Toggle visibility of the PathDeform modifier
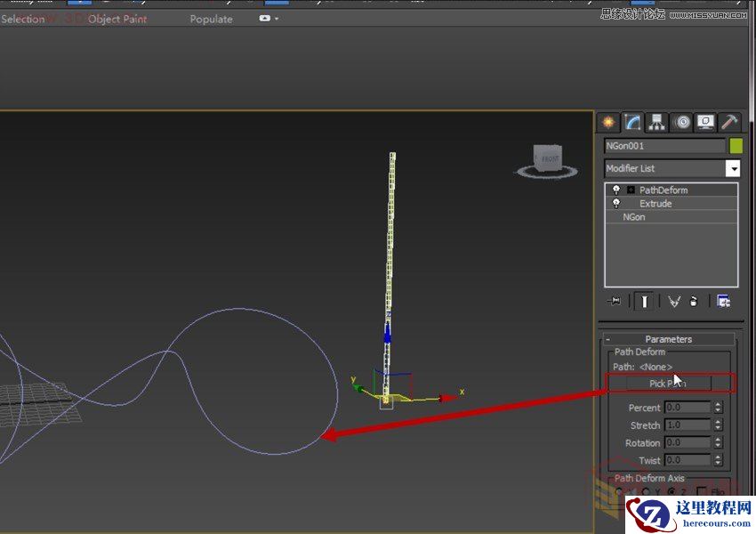The image size is (756, 534). (615, 190)
